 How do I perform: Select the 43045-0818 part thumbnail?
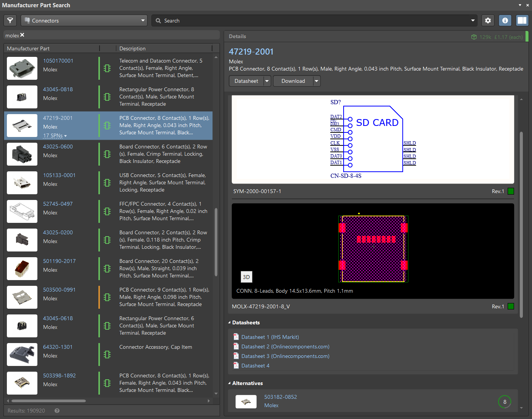pyautogui.click(x=22, y=97)
